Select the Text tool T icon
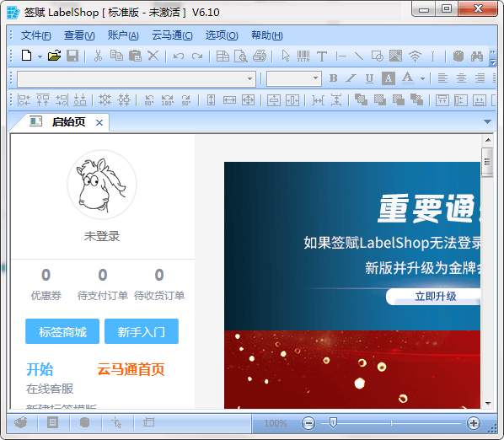The image size is (504, 440). pyautogui.click(x=322, y=56)
